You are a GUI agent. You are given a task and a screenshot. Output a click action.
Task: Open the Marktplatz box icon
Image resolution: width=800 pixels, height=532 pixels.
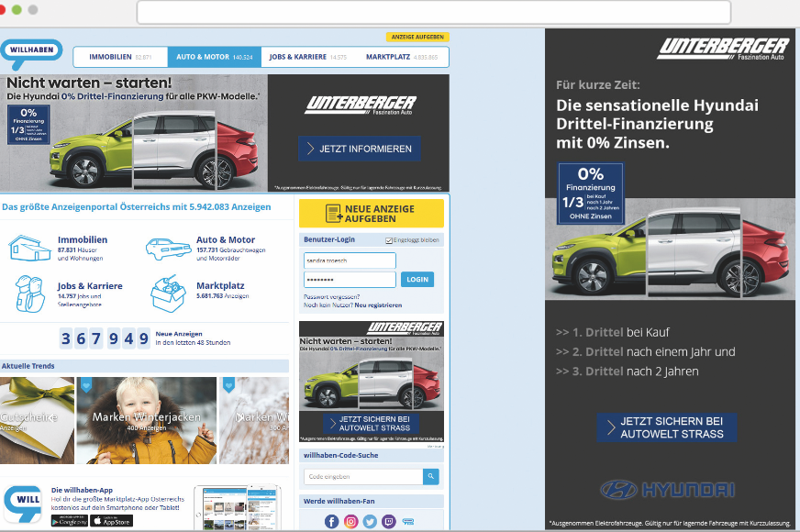(x=168, y=294)
